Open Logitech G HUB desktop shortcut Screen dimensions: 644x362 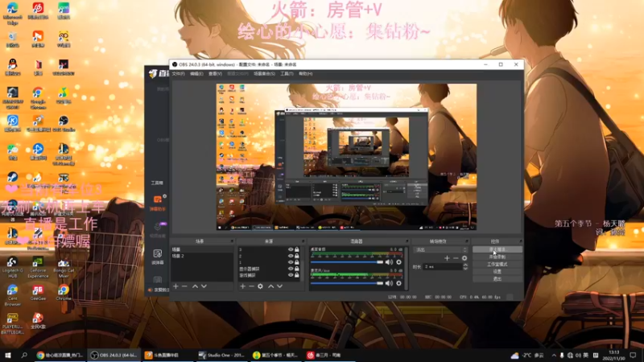pyautogui.click(x=12, y=267)
